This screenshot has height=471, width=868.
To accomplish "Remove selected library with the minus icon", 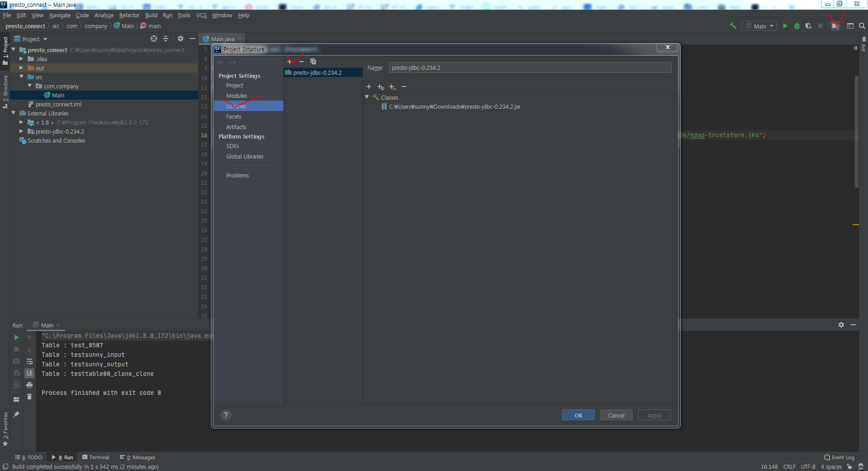I will pos(301,62).
